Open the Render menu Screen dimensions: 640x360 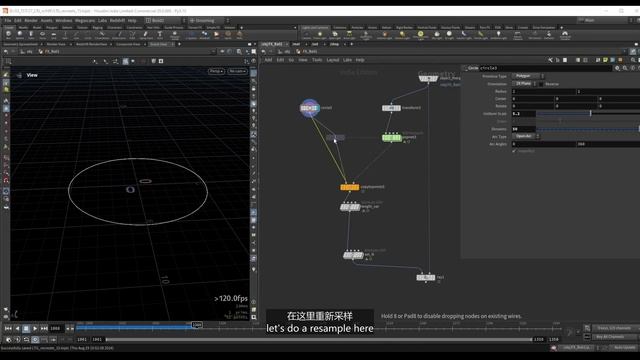pos(31,20)
